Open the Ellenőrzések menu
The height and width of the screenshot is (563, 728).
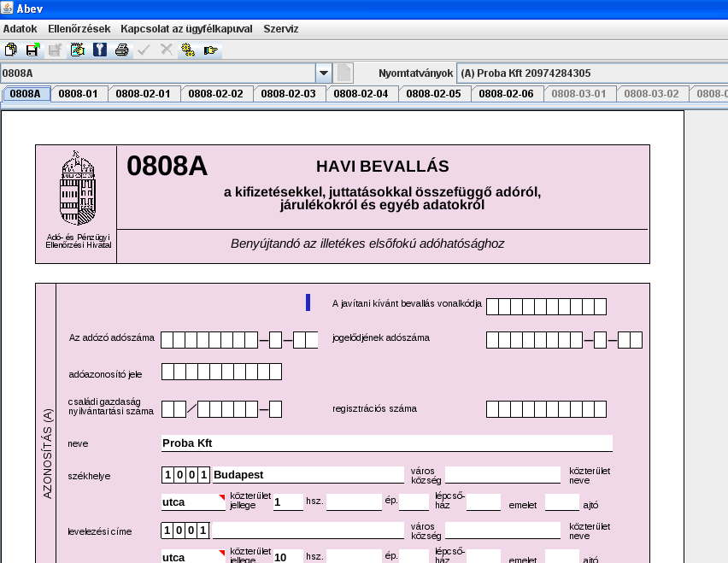pos(79,29)
